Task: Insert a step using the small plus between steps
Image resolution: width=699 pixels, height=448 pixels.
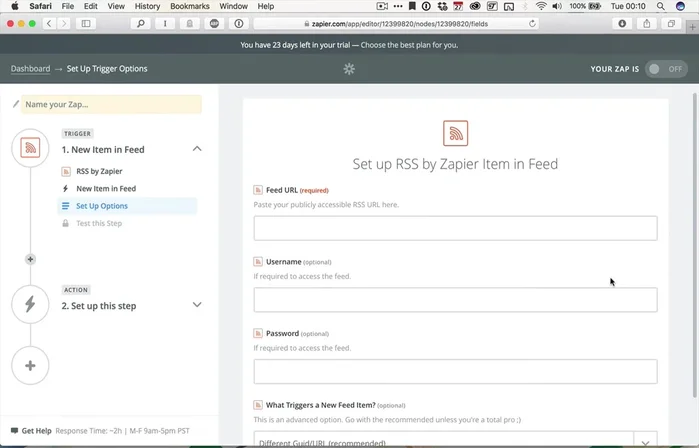Action: 30,259
